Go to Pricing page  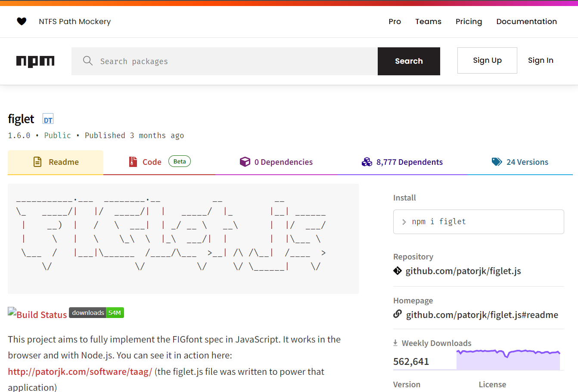pos(469,22)
